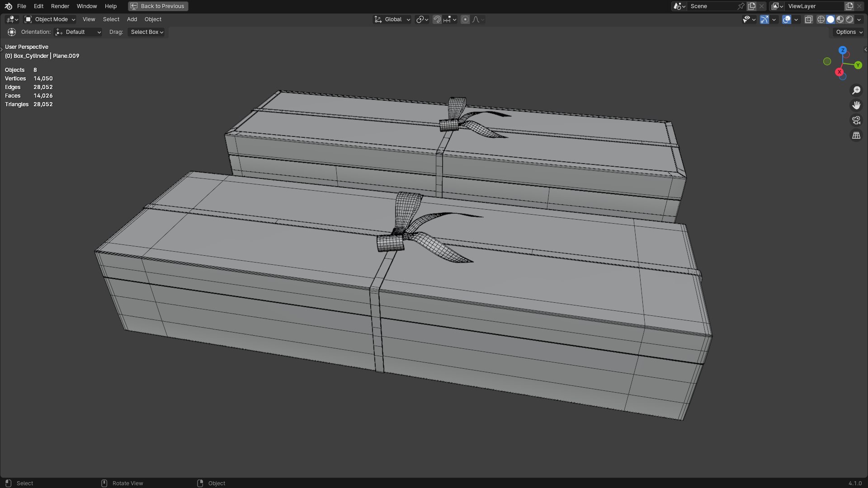Select material preview shading mode
The width and height of the screenshot is (868, 488).
pos(840,19)
